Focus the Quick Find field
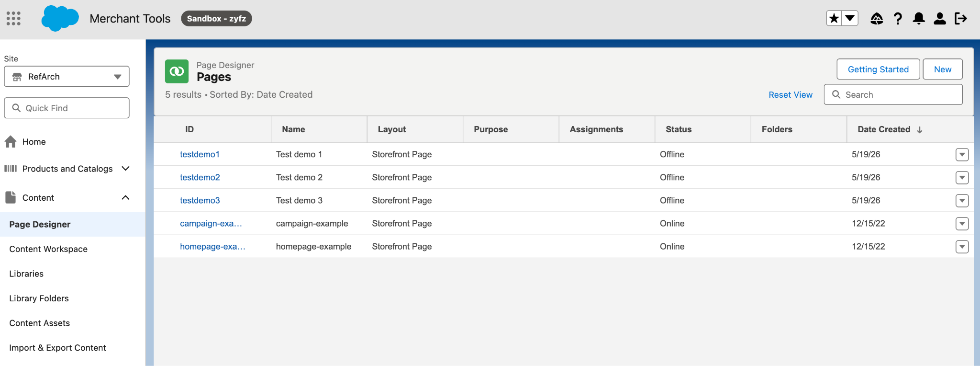The image size is (980, 366). click(x=67, y=108)
